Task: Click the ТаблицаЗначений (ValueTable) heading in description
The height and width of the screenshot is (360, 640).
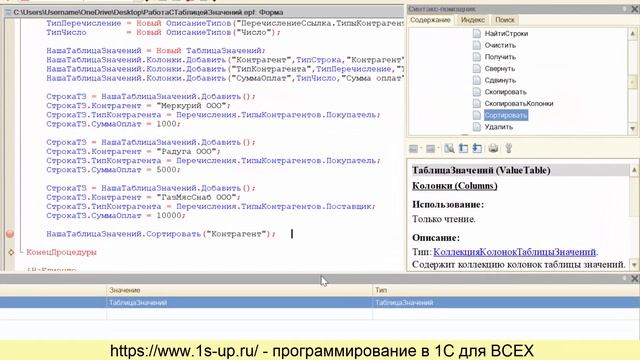Action: pyautogui.click(x=481, y=170)
